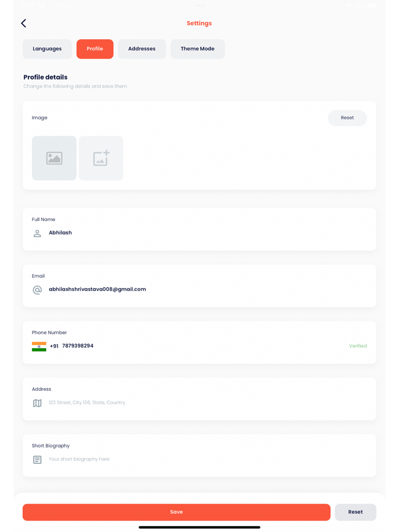399x532 pixels.
Task: Switch to the Addresses tab
Action: point(141,49)
